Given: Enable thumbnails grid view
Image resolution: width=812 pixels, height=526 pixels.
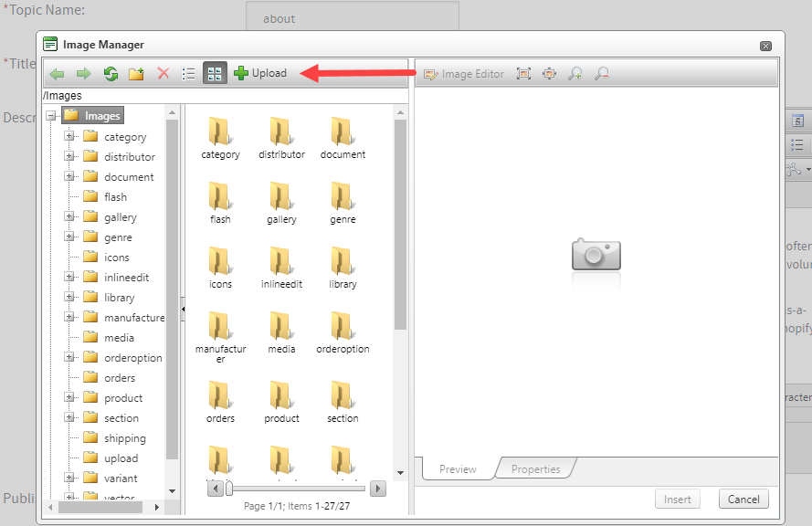Looking at the screenshot, I should click(x=214, y=74).
